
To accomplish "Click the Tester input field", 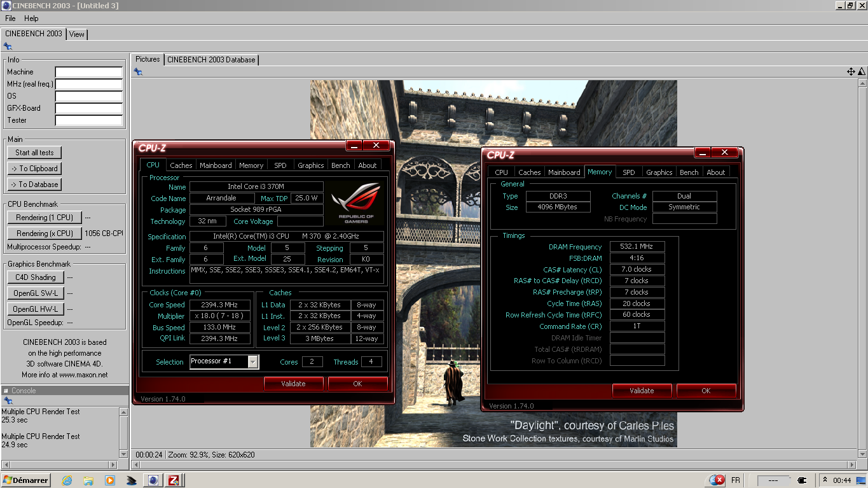I will pos(88,120).
